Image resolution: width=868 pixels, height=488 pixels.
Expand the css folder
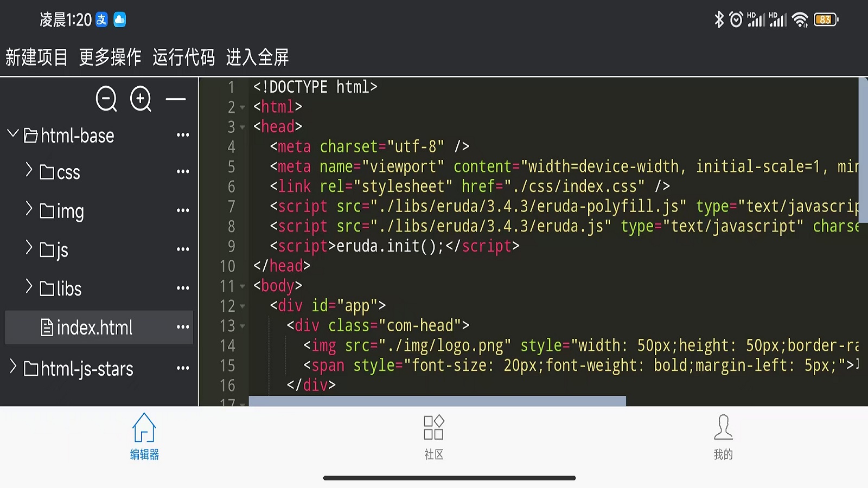pyautogui.click(x=29, y=170)
